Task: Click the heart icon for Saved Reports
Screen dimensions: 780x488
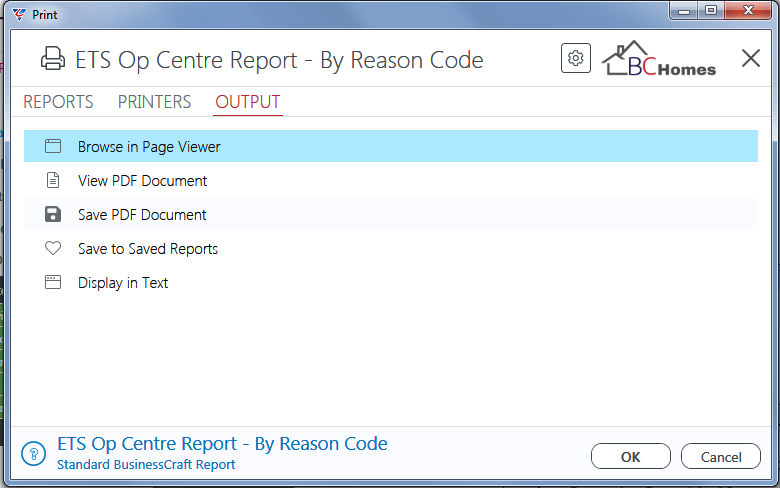Action: (x=53, y=248)
